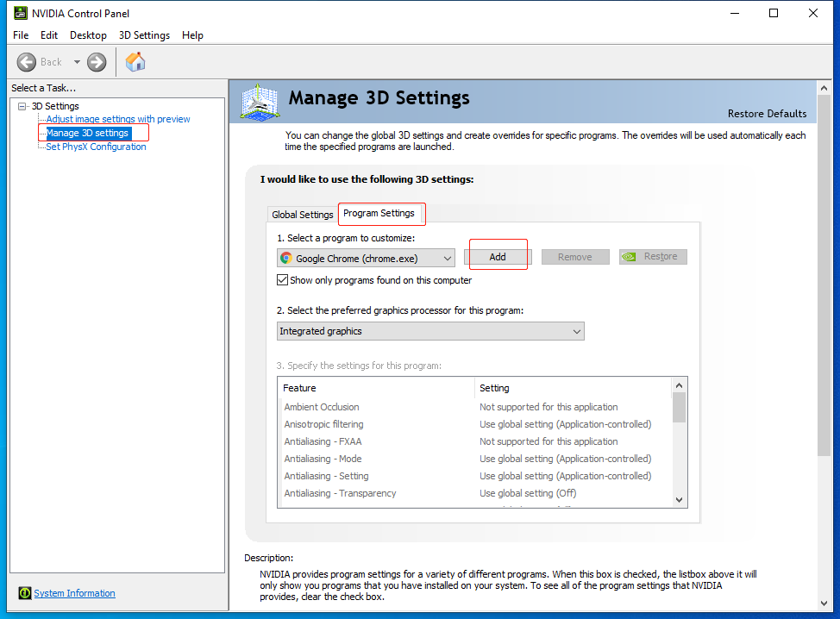The image size is (840, 619).
Task: Open the File menu
Action: coord(21,35)
